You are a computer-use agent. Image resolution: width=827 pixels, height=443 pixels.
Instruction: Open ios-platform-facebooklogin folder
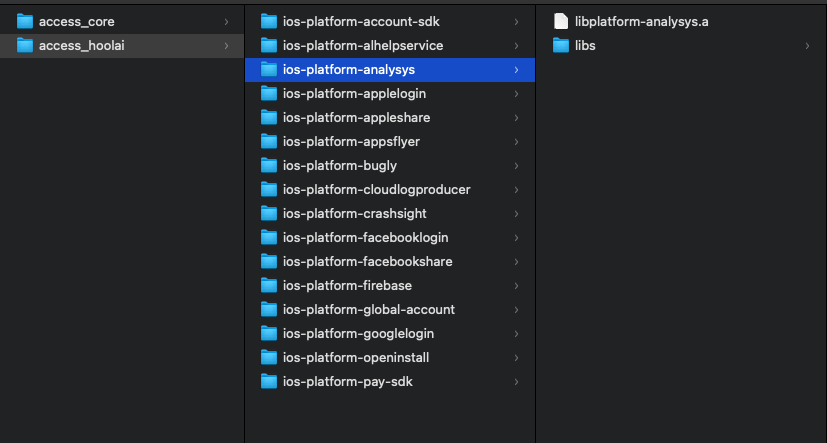(x=390, y=238)
